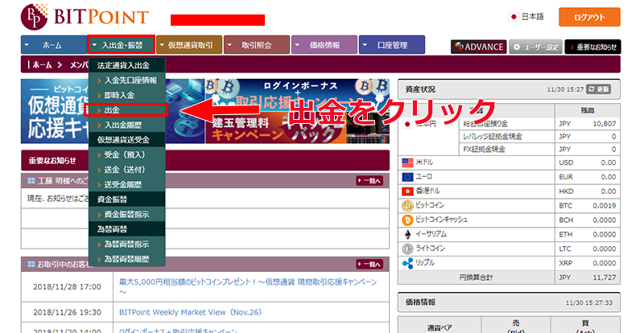Click the 円換算合計 total 11,727
Image resolution: width=644 pixels, height=333 pixels.
[x=605, y=277]
